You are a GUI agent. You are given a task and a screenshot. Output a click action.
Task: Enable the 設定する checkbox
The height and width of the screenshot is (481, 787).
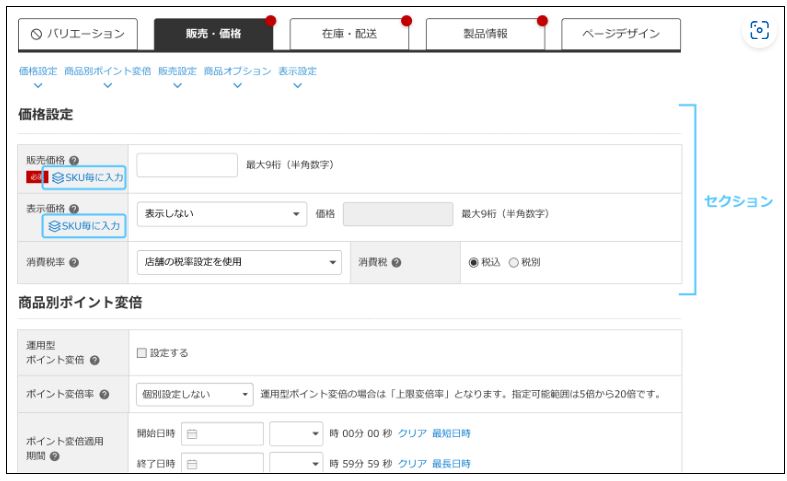click(142, 353)
